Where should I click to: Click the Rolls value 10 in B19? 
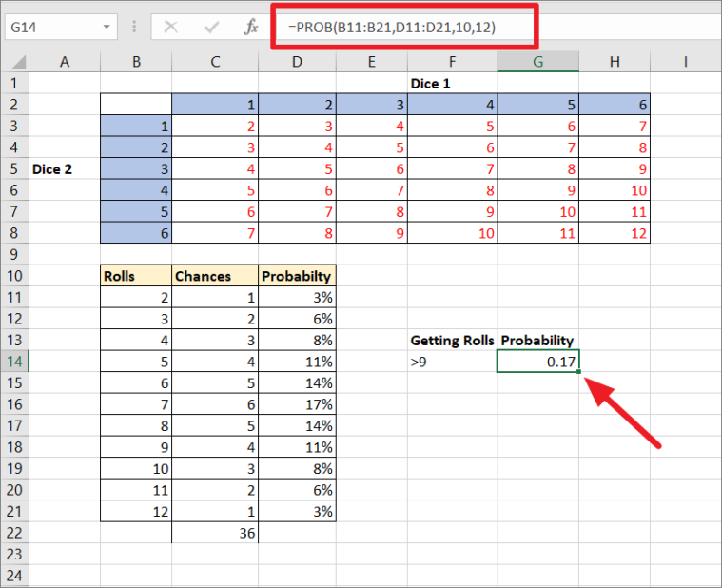coord(136,469)
